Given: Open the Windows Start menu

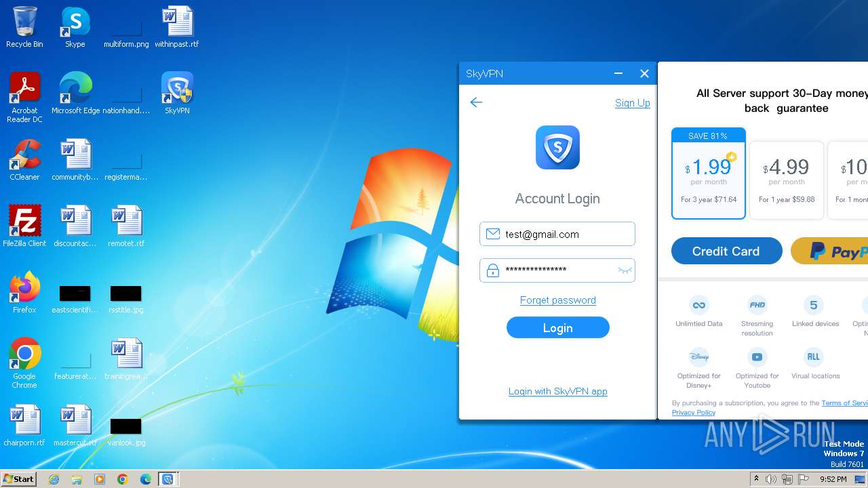Looking at the screenshot, I should coord(18,479).
